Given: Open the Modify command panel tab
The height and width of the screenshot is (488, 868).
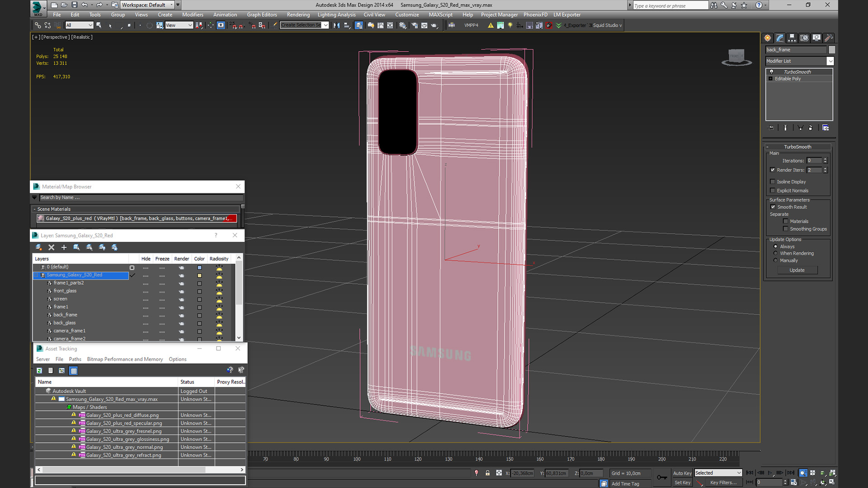Looking at the screenshot, I should pyautogui.click(x=780, y=38).
